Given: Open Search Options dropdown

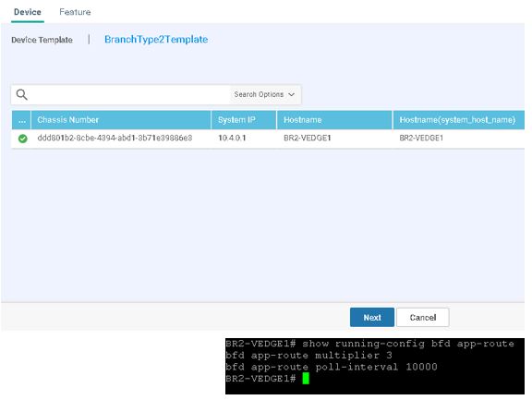Looking at the screenshot, I should point(264,94).
